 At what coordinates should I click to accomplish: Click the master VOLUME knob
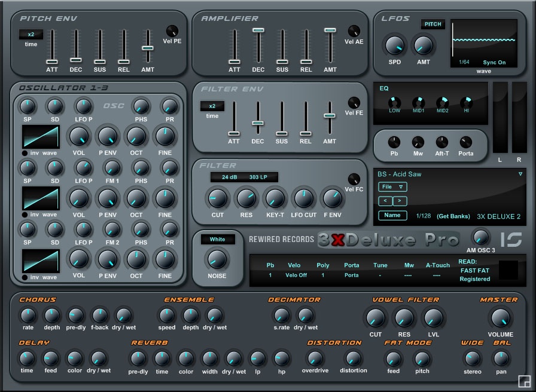[501, 318]
